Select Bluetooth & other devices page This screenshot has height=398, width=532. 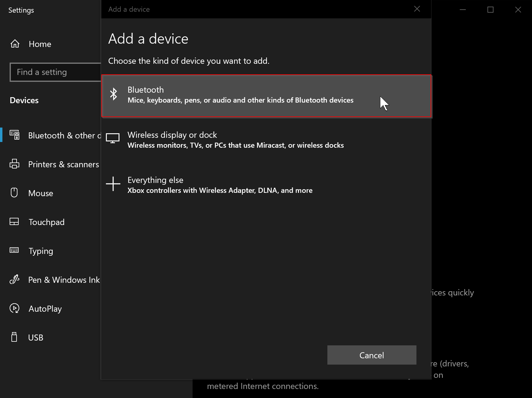51,135
